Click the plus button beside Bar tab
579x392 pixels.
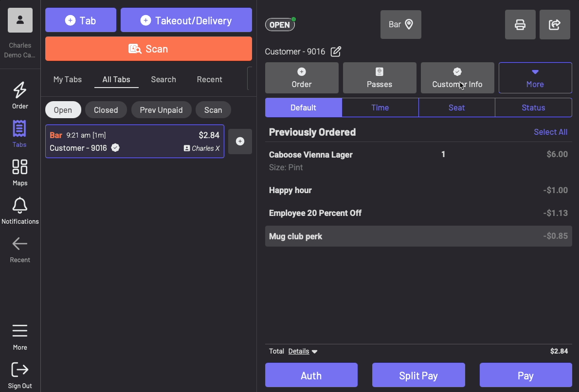(240, 142)
